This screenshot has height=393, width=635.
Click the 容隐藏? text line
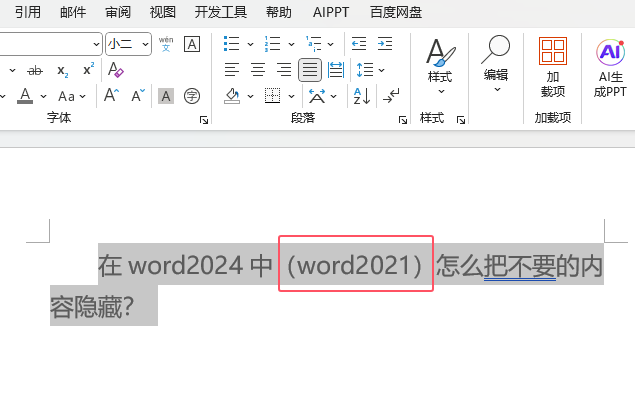point(92,307)
